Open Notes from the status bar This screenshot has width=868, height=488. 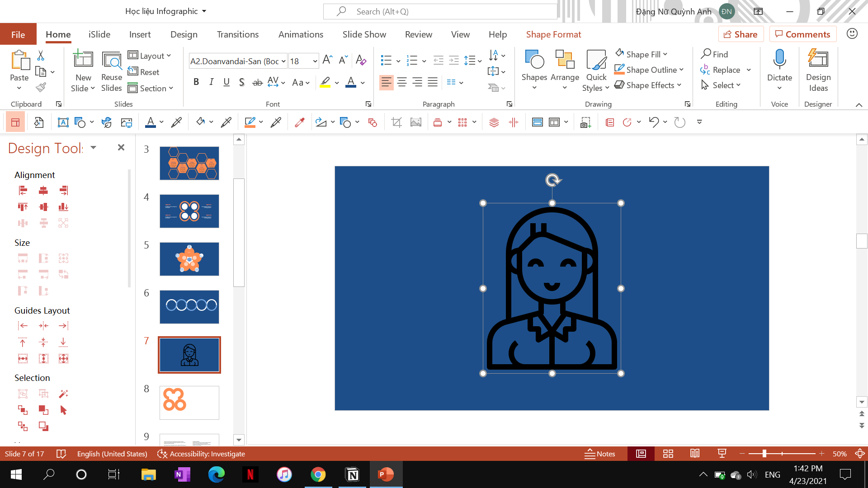point(600,454)
